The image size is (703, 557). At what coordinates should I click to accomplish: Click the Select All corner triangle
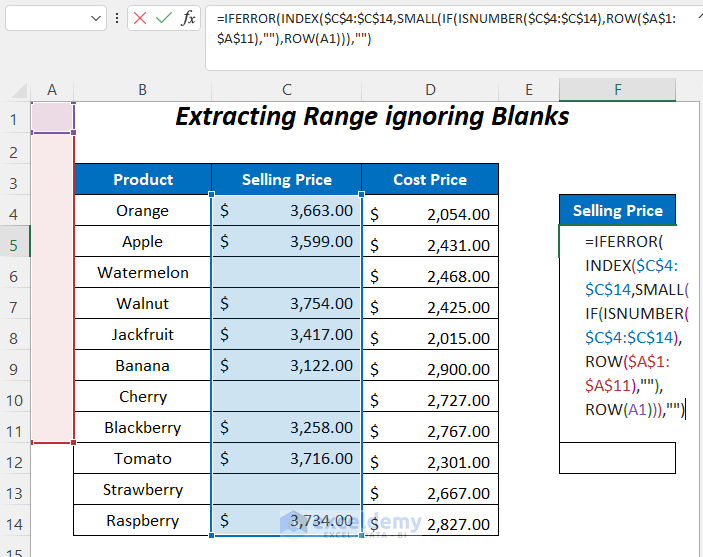click(20, 91)
